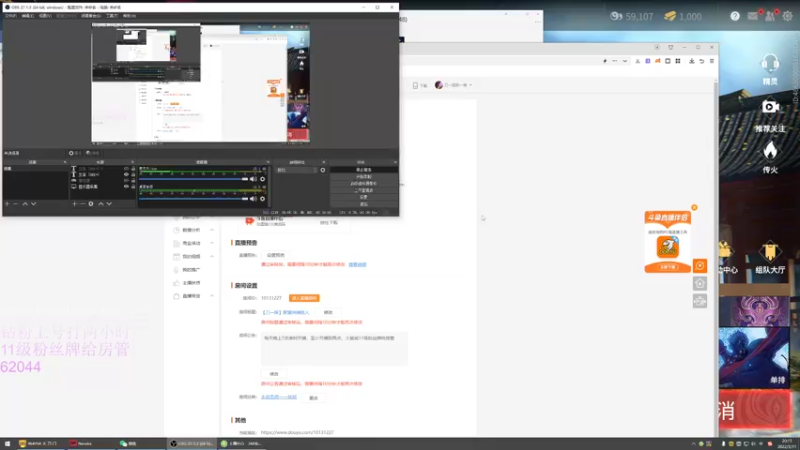Mute the second audio mixer channel
Viewport: 800px width, 450px height.
click(x=253, y=198)
